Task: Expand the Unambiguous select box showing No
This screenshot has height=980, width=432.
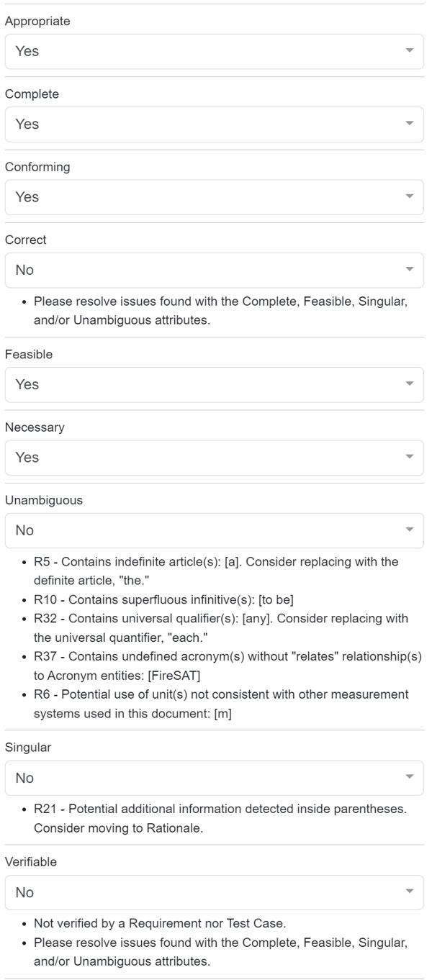Action: coord(202,530)
